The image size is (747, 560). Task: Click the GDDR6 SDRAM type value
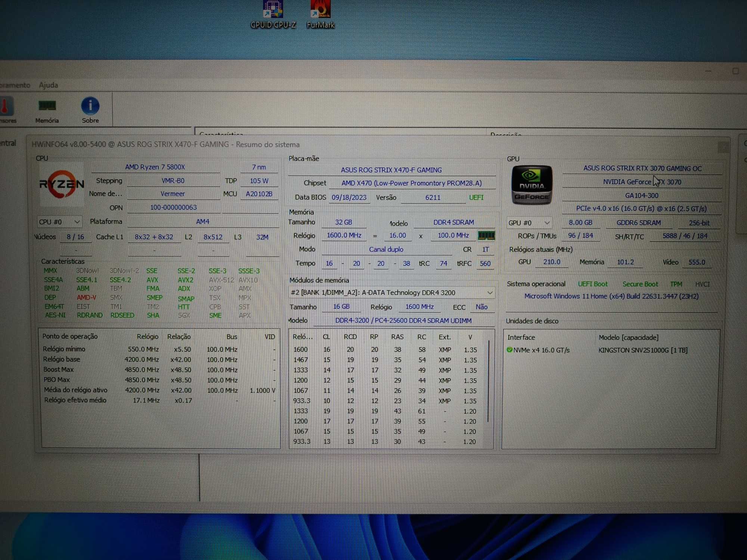[x=639, y=223]
